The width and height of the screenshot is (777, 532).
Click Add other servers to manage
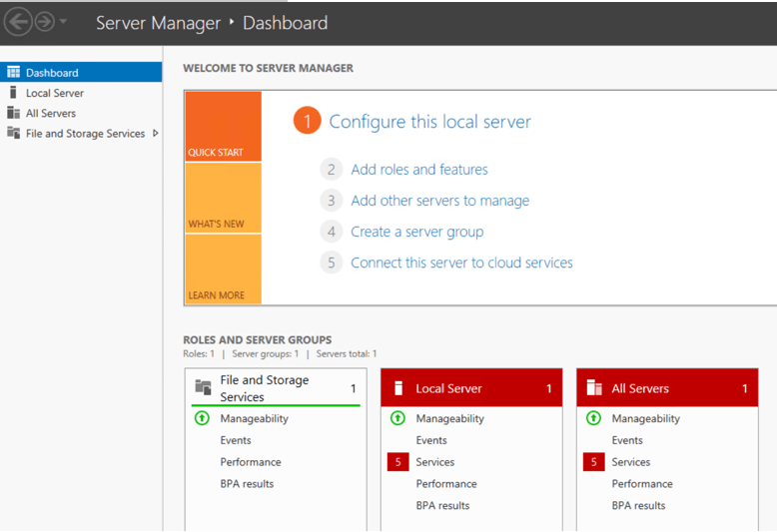[439, 201]
